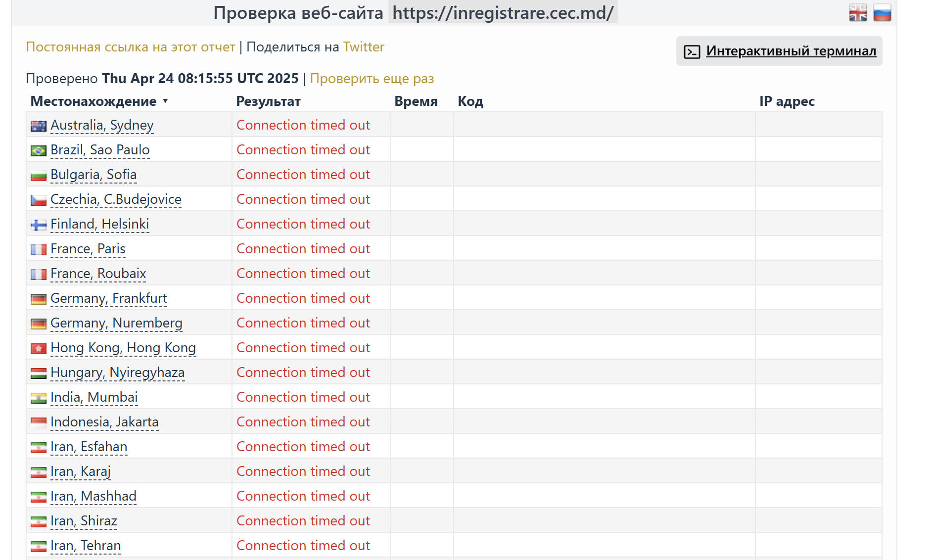Open the Bulgaria, Sofia location entry

[x=94, y=175]
